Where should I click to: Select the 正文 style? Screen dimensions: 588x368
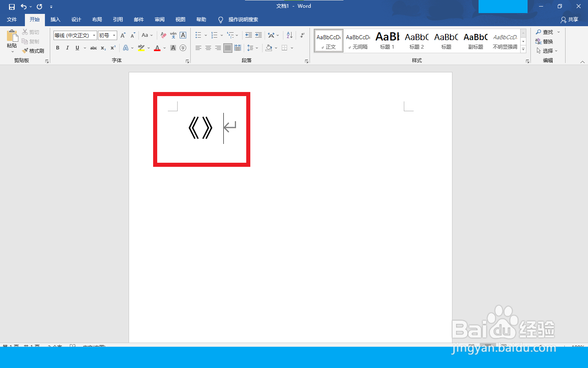click(329, 41)
